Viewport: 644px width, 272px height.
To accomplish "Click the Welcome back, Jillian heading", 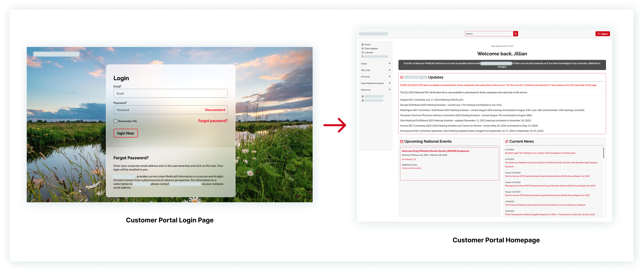I will (502, 54).
